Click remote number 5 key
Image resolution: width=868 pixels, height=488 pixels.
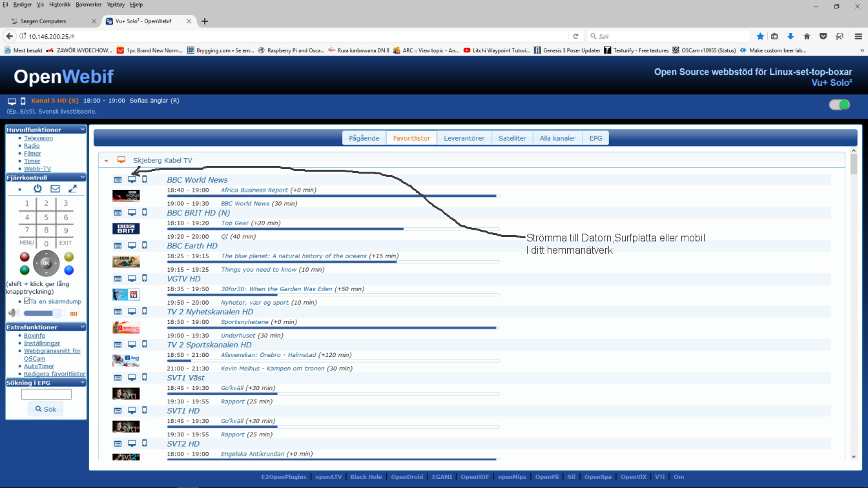click(x=46, y=218)
